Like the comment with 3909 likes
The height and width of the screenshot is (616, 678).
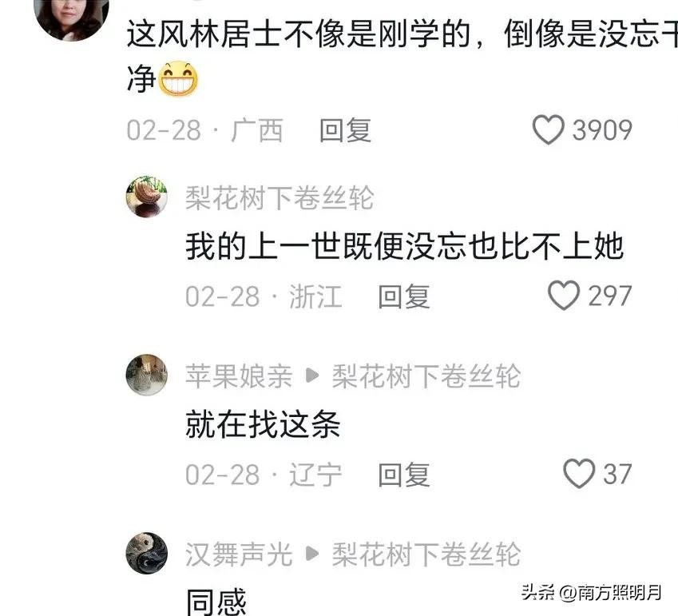point(549,129)
